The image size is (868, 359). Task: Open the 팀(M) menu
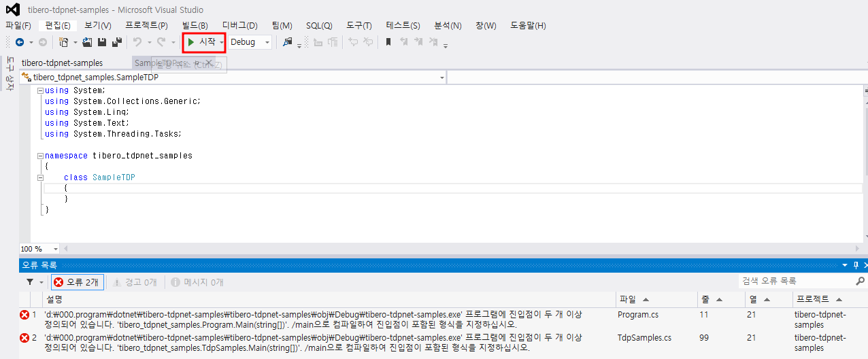coord(281,26)
